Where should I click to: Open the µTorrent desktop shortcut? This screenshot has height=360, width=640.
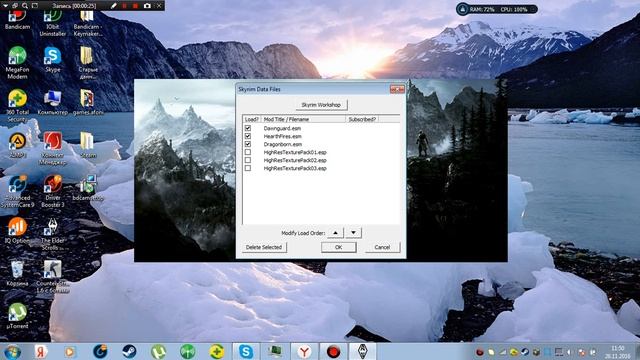[x=17, y=316]
